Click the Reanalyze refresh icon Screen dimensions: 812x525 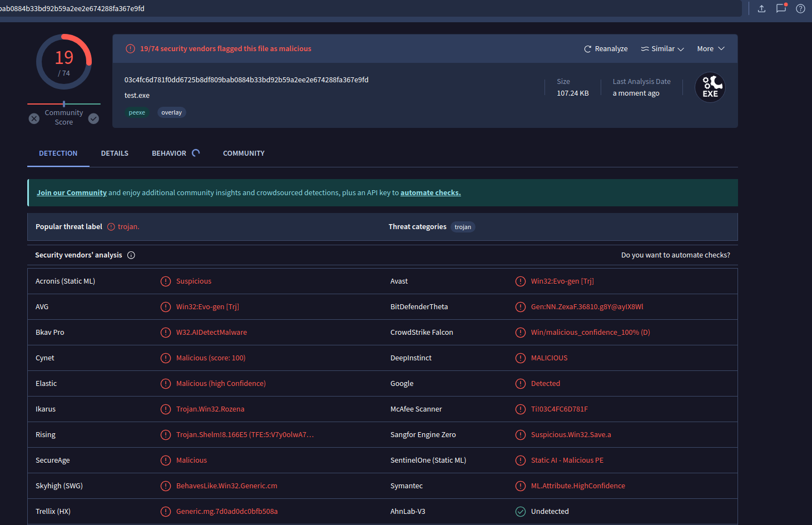tap(587, 49)
